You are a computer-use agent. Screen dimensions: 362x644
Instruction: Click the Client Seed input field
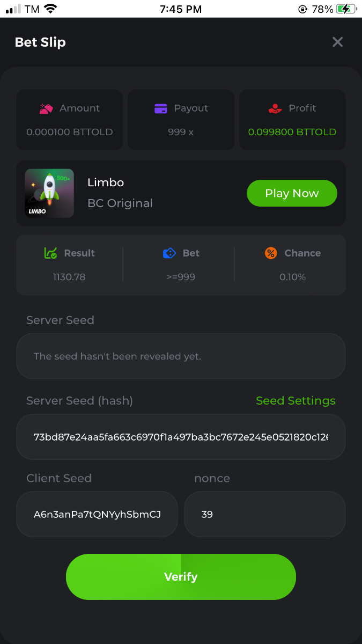tap(97, 514)
